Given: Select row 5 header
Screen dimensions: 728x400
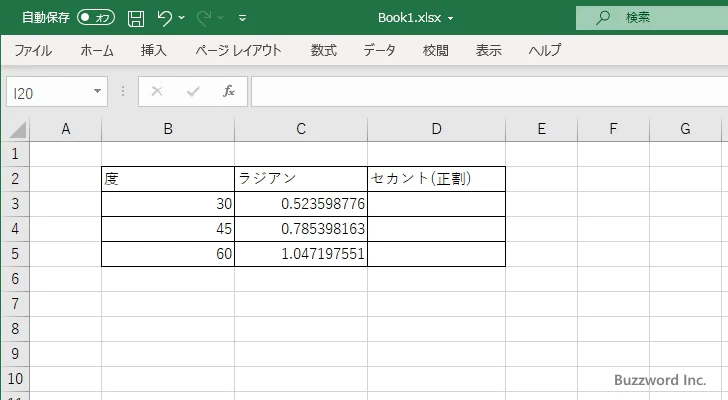Looking at the screenshot, I should tap(15, 254).
